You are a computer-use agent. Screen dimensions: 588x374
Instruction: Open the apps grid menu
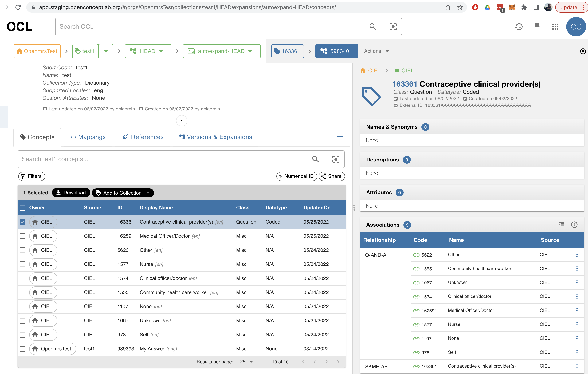(x=555, y=27)
